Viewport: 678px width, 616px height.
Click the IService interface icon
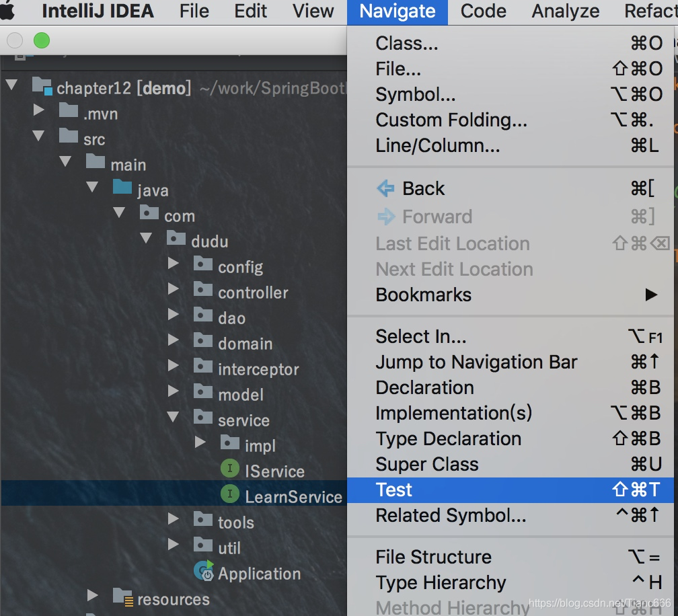point(230,469)
